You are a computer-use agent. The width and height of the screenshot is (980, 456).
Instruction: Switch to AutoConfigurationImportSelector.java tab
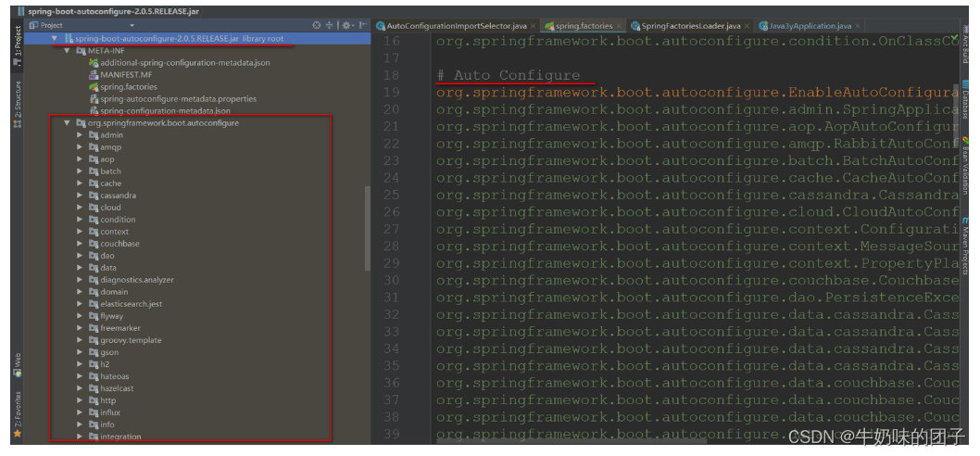point(457,26)
